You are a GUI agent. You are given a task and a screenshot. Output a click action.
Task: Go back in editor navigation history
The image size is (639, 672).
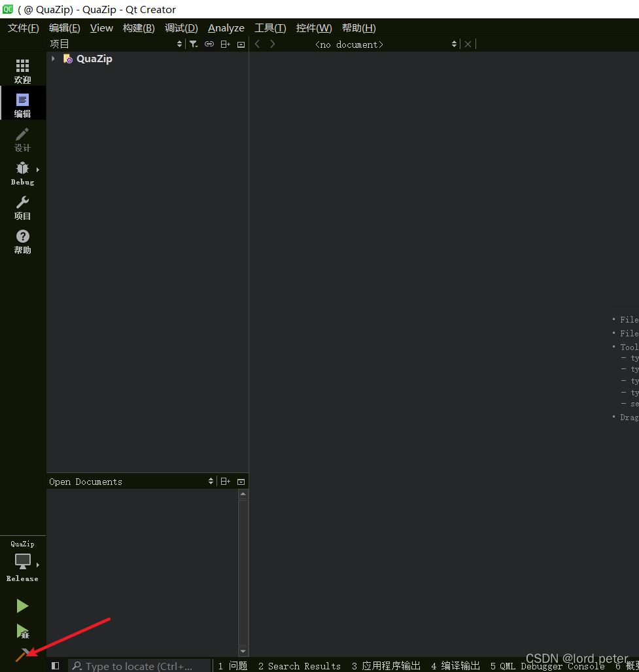[258, 44]
